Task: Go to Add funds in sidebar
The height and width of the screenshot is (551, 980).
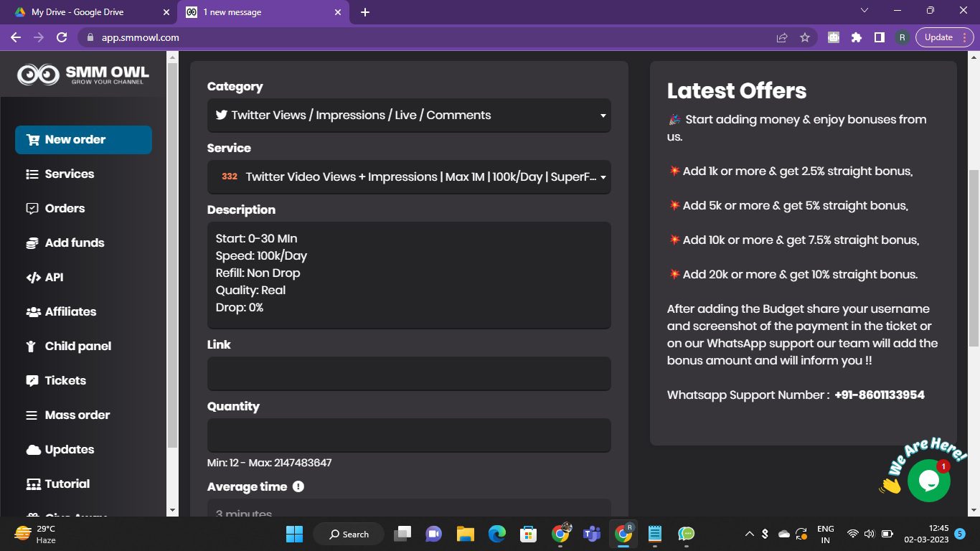Action: 75,243
